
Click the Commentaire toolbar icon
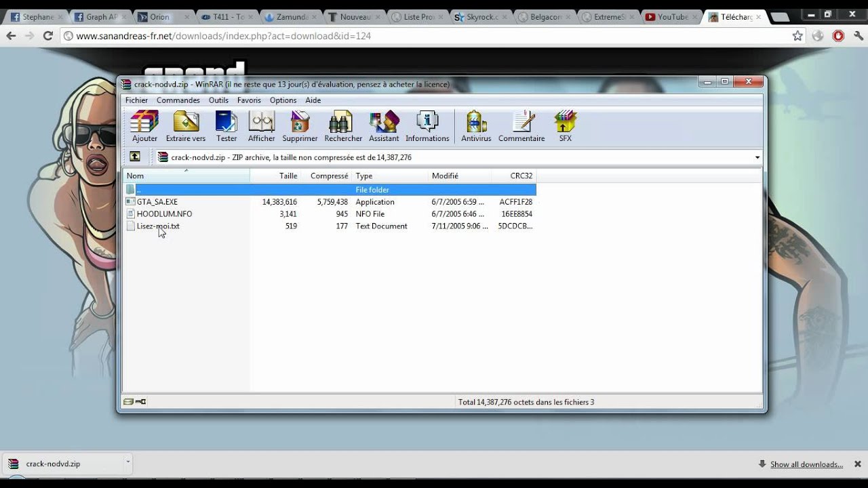coord(523,122)
